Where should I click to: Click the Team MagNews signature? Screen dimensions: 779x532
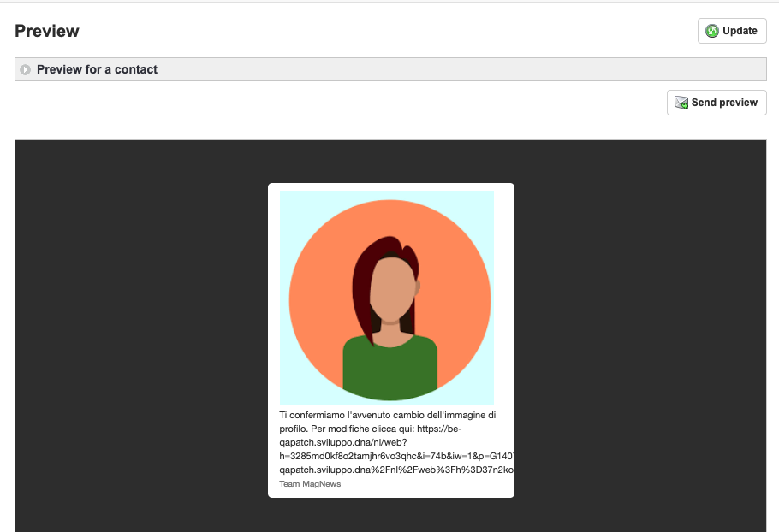[x=310, y=483]
